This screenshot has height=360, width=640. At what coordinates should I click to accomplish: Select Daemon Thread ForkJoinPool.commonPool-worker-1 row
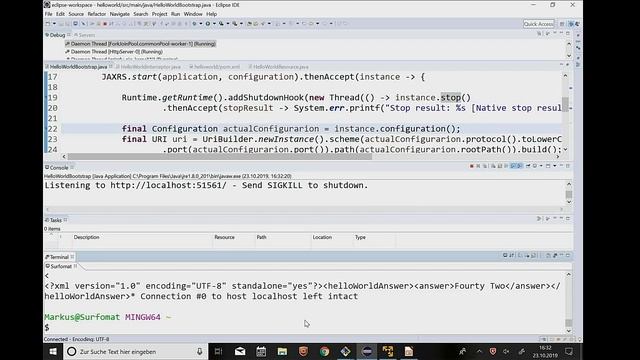tap(140, 44)
